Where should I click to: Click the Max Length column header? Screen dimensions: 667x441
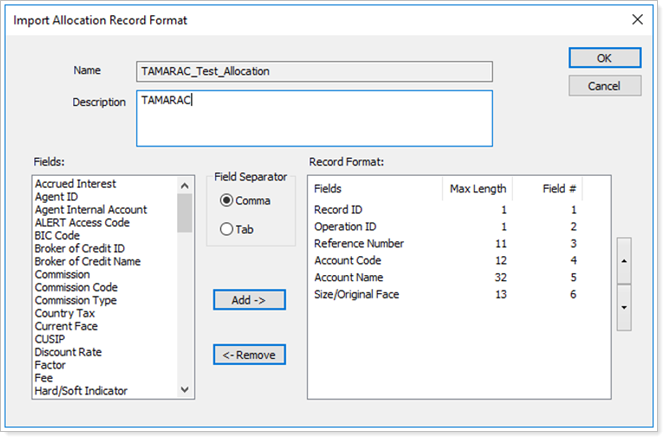[x=478, y=188]
